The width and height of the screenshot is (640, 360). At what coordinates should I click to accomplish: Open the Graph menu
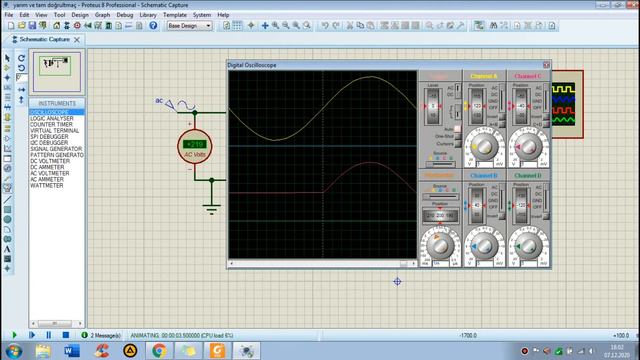(x=102, y=15)
